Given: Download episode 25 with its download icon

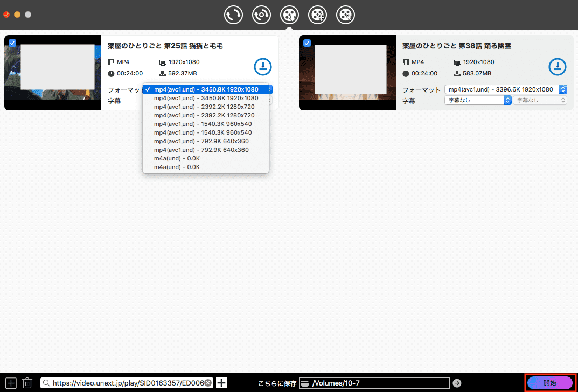Looking at the screenshot, I should tap(262, 67).
